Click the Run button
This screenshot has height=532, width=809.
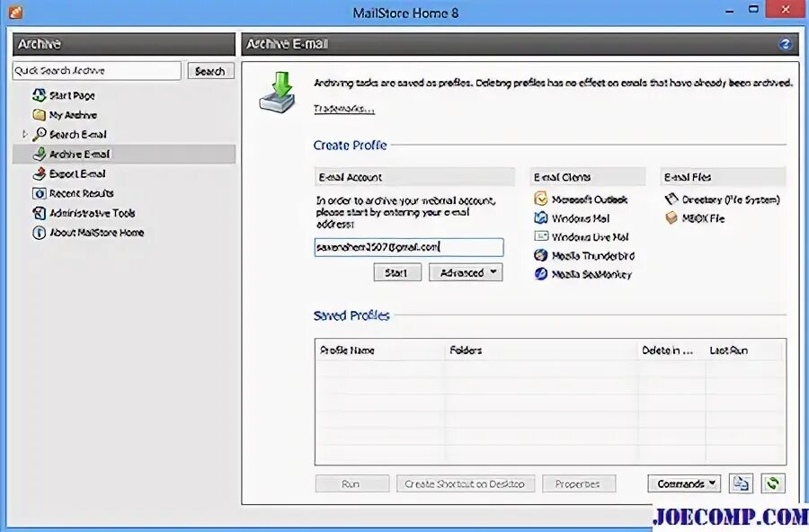pyautogui.click(x=351, y=484)
